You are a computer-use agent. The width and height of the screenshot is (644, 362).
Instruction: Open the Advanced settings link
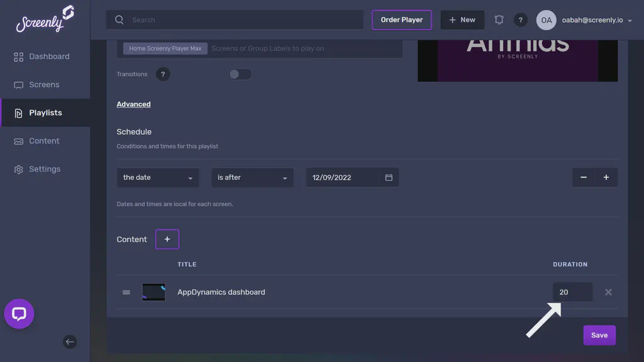pyautogui.click(x=133, y=104)
